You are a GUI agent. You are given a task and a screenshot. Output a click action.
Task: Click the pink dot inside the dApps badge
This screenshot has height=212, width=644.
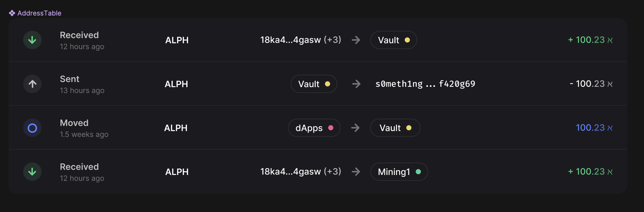point(331,128)
